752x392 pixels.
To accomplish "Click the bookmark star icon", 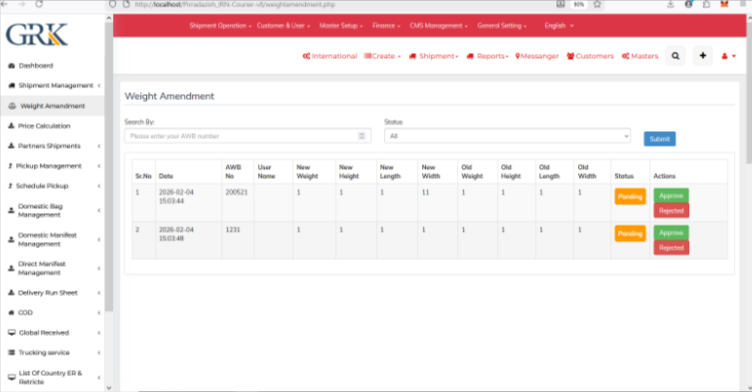I will pos(597,4).
